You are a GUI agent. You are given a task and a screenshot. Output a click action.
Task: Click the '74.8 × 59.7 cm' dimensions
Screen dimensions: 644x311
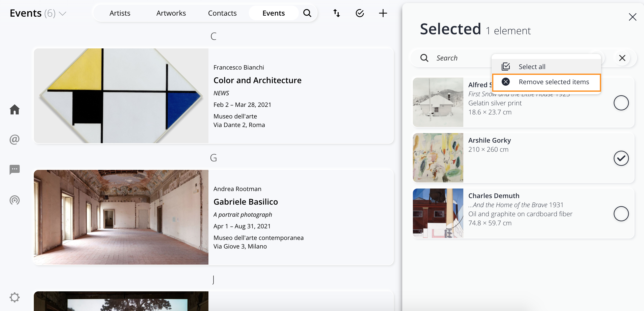coord(490,223)
